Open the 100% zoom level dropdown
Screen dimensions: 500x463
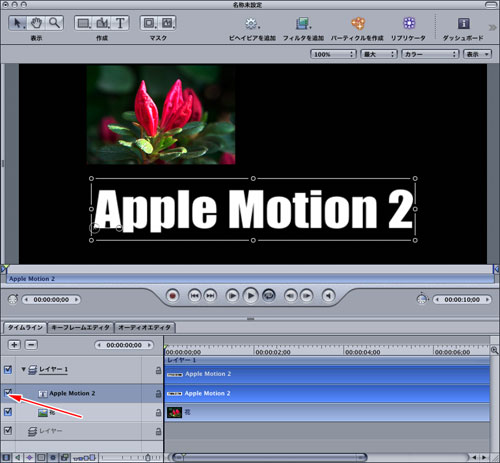pos(333,54)
